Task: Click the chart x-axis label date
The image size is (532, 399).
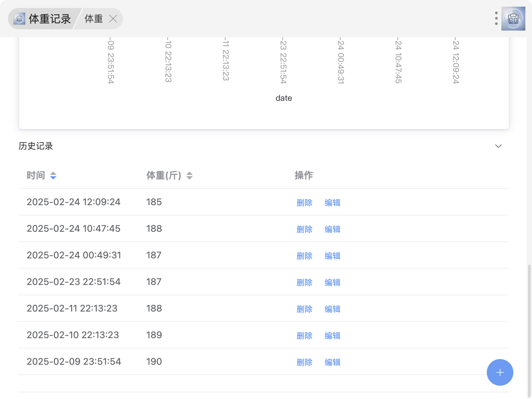Action: coord(284,98)
